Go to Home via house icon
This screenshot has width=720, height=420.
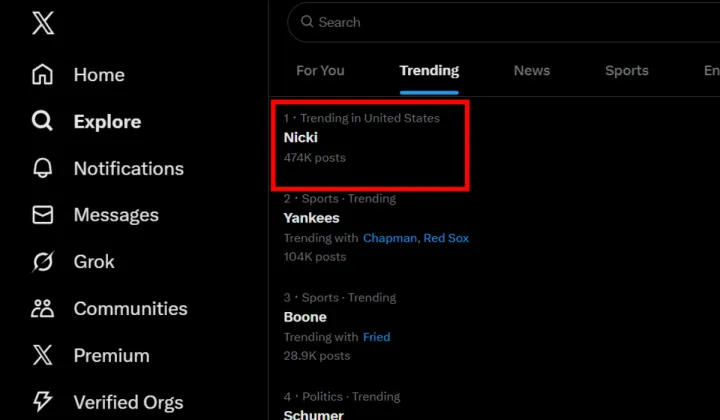pyautogui.click(x=42, y=75)
